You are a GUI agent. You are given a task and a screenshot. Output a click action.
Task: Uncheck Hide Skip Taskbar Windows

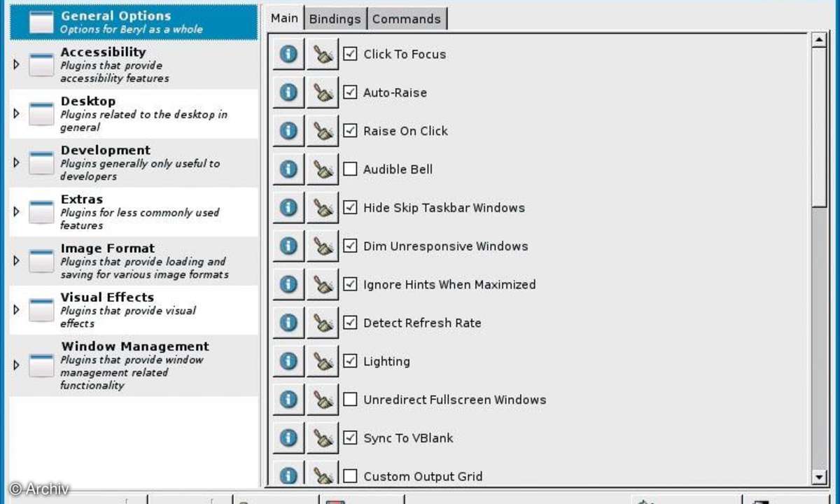click(x=351, y=208)
